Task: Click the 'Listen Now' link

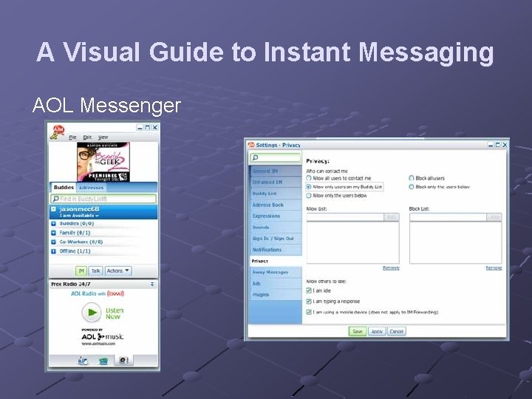Action: [115, 313]
